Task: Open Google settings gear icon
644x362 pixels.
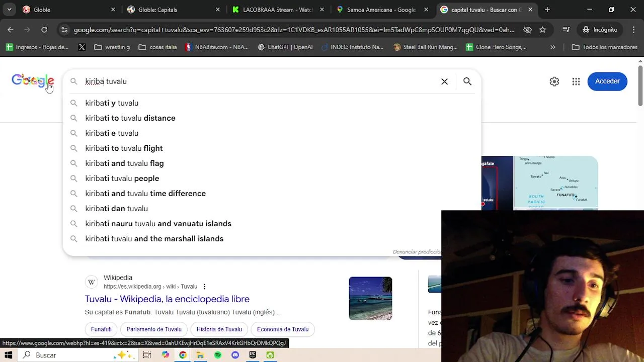Action: coord(554,81)
